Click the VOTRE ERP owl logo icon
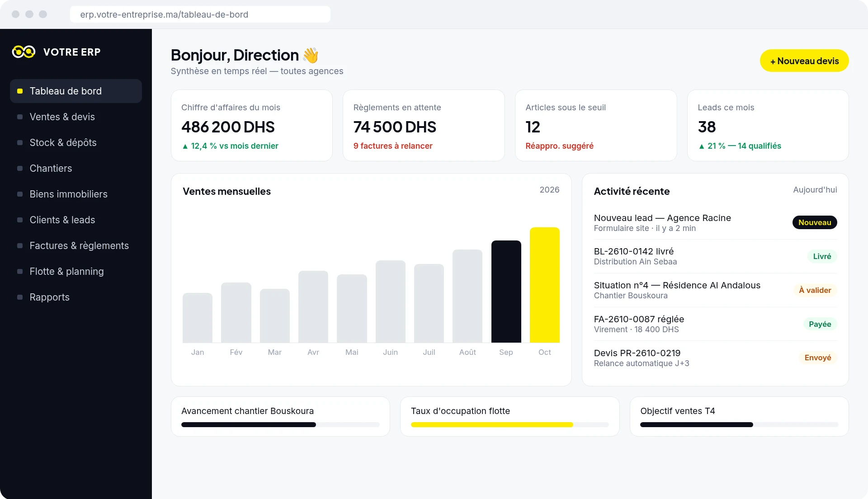This screenshot has width=868, height=499. coord(24,52)
